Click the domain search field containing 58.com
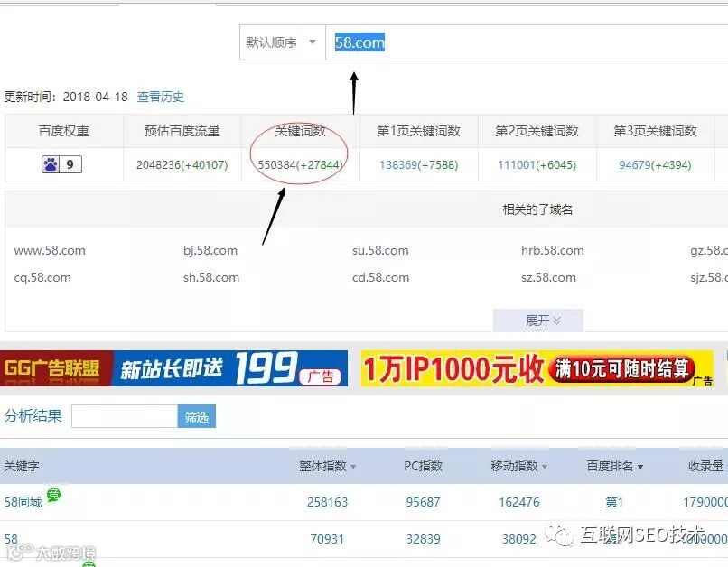Viewport: 728px width, 567px height. (x=527, y=42)
